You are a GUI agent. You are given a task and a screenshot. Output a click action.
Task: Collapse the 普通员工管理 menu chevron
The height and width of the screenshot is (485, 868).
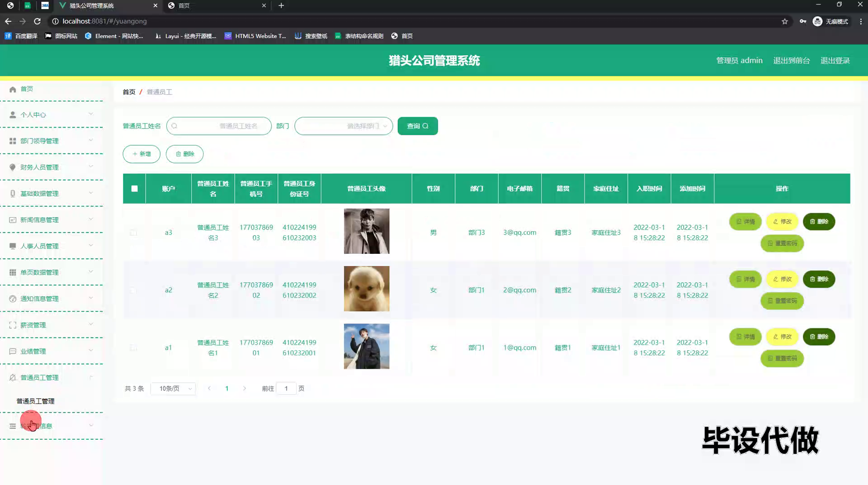point(91,377)
